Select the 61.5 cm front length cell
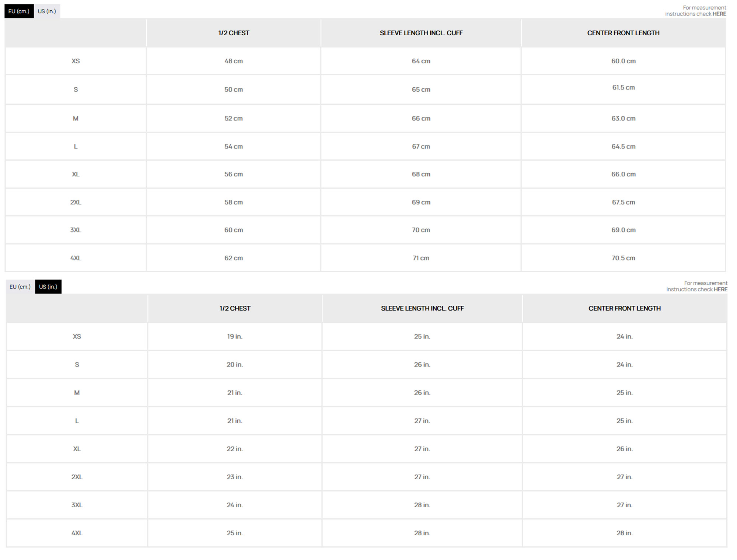Viewport: 737px width, 560px height. click(624, 88)
